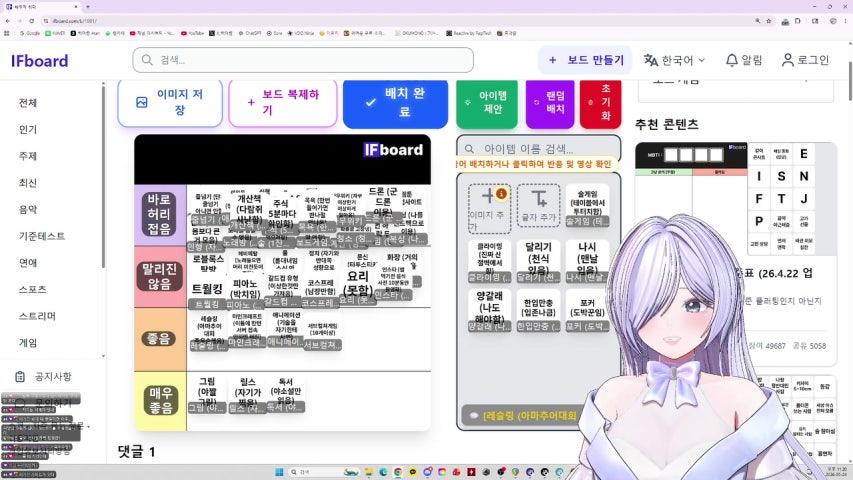Open 스트리머 category in sidebar
The image size is (853, 480).
tap(37, 316)
